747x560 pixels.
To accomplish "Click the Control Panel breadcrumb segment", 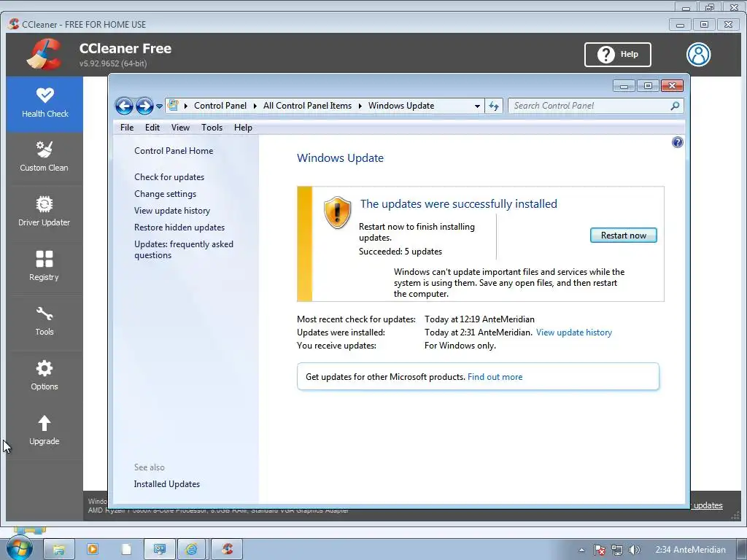I will click(220, 106).
